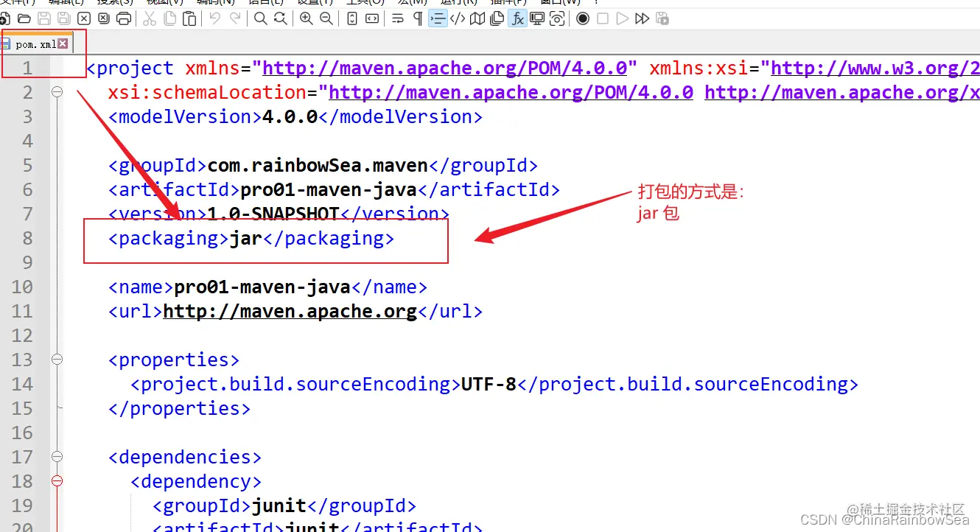Open Folder as Workspace icon
980x532 pixels.
(537, 18)
